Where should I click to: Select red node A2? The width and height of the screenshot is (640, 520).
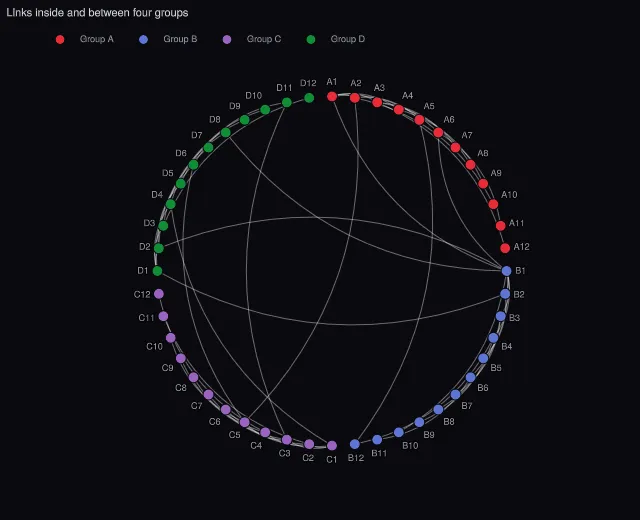(x=355, y=98)
